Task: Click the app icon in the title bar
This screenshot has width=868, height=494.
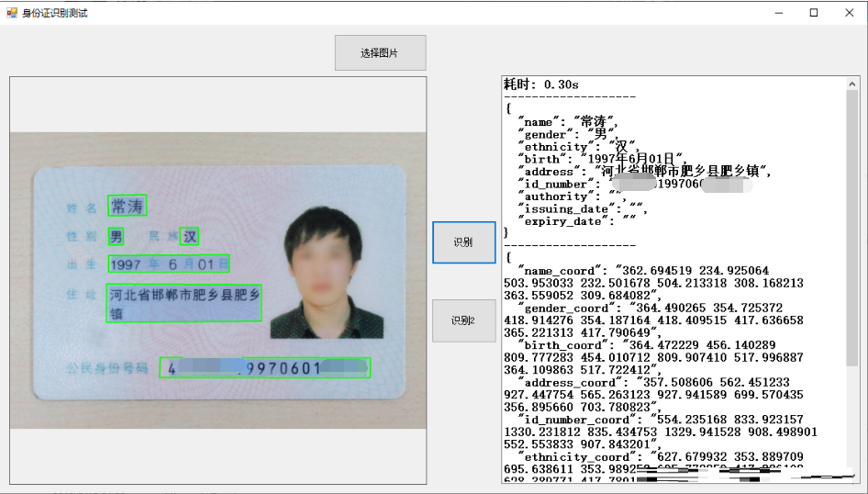Action: coord(12,13)
